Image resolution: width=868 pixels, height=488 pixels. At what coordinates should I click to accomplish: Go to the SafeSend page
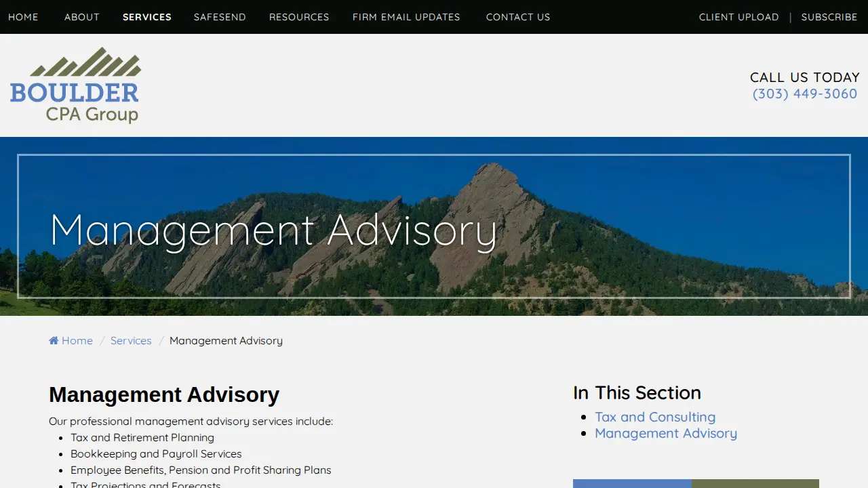tap(220, 17)
